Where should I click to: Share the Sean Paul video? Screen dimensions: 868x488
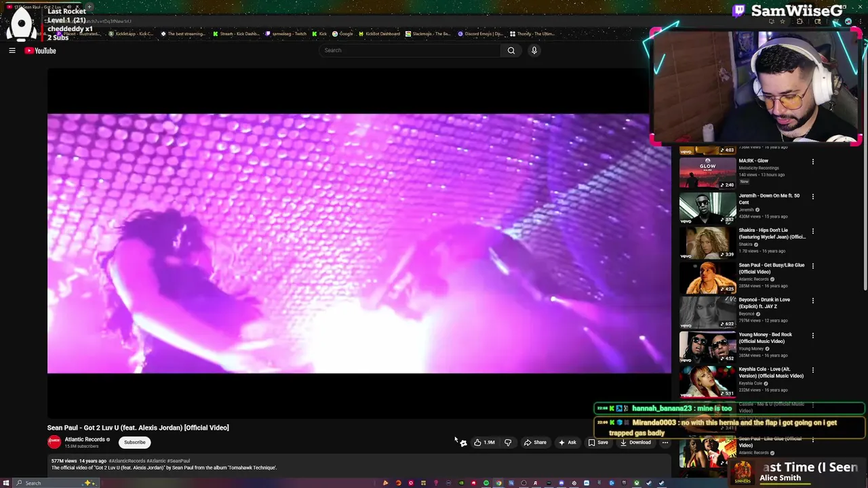click(x=535, y=443)
